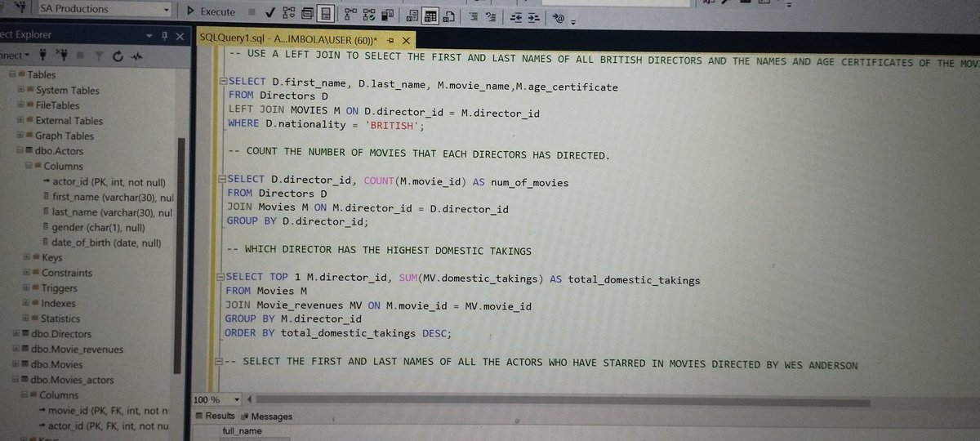Open the SQL editor toolbar overflow arrow
Screen dimensions: 980x441
573,21
